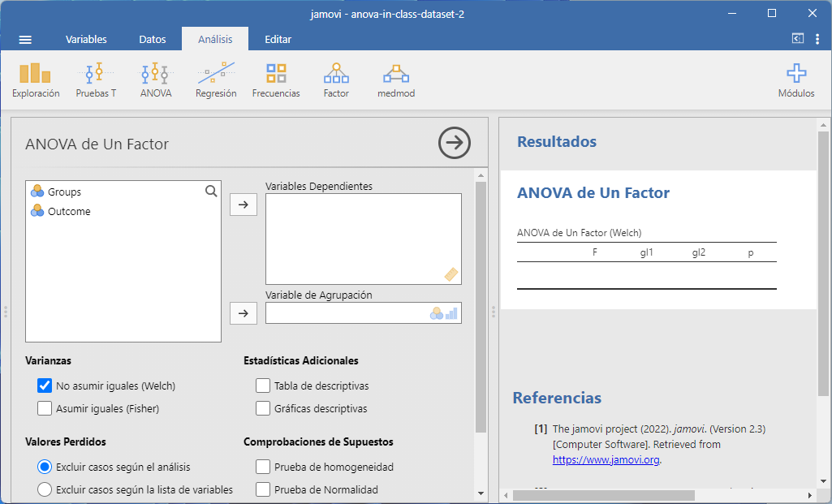Open the Pruebas T analysis menu
The height and width of the screenshot is (504, 832).
pyautogui.click(x=96, y=80)
